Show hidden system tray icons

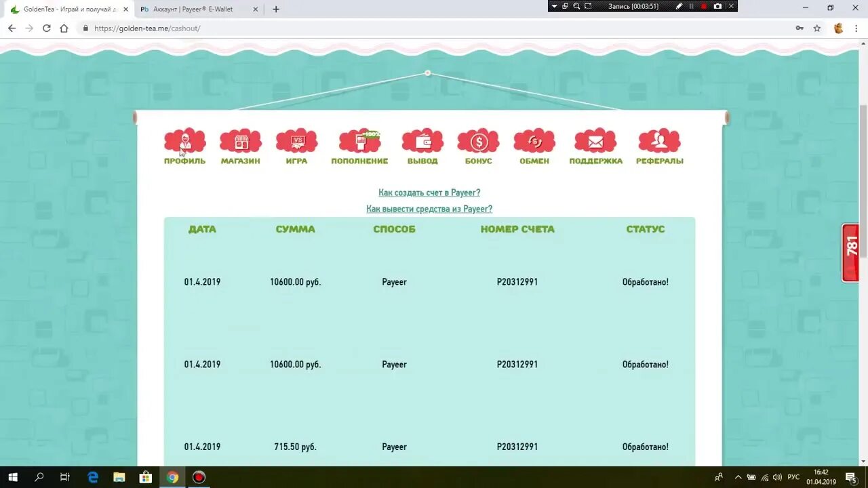pyautogui.click(x=738, y=477)
